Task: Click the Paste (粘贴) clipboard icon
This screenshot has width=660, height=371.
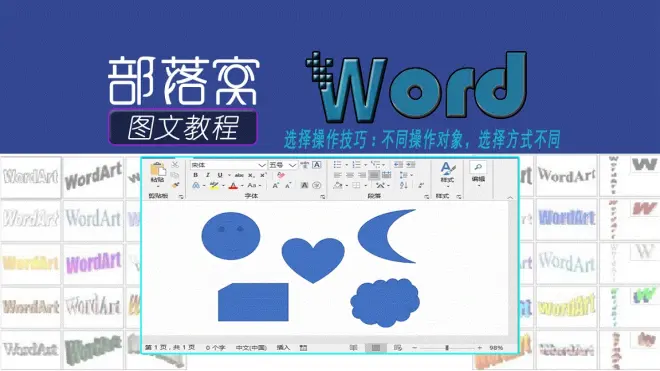Action: tap(158, 169)
